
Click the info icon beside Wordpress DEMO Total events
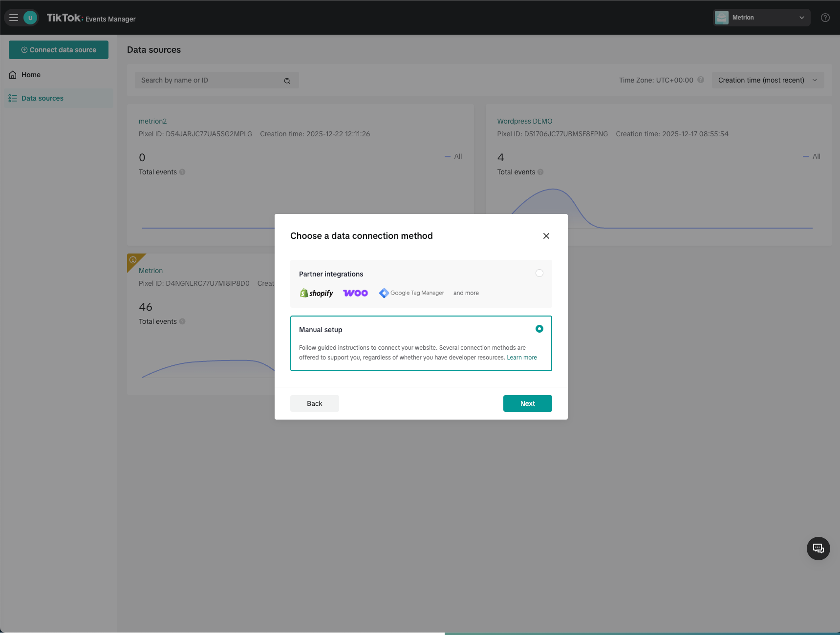tap(540, 172)
